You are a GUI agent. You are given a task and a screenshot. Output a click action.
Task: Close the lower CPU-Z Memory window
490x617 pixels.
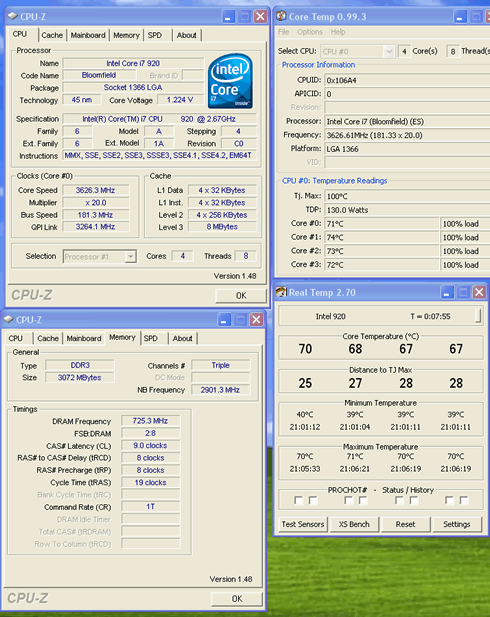(256, 320)
